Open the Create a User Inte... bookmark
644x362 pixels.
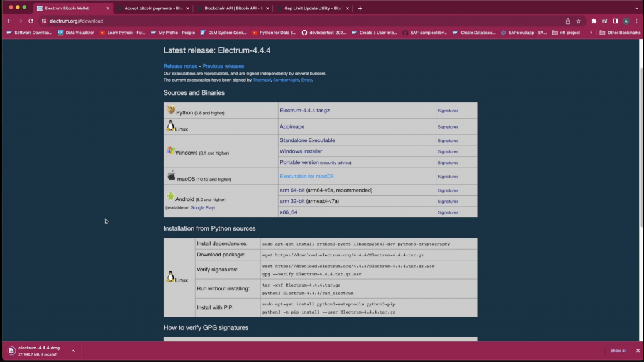[x=374, y=33]
